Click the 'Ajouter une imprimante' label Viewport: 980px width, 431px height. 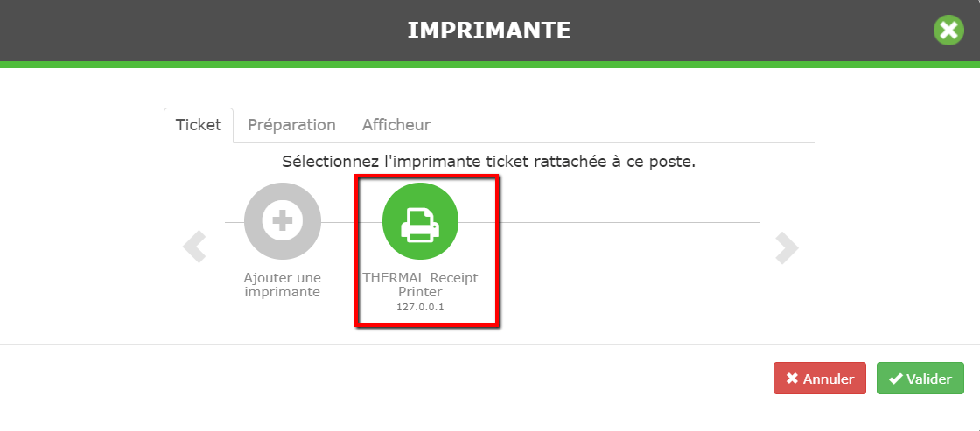point(283,285)
